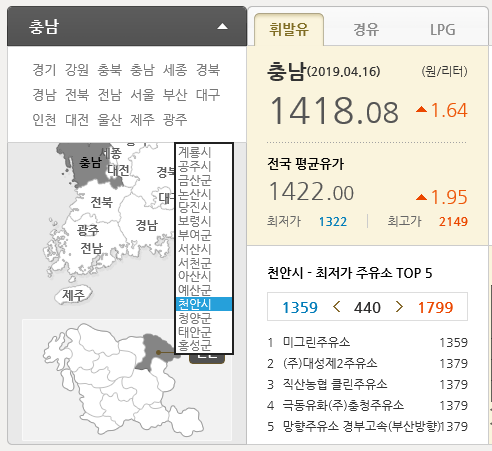
Task: Select 계룡시 from the city dropdown
Action: pos(204,152)
